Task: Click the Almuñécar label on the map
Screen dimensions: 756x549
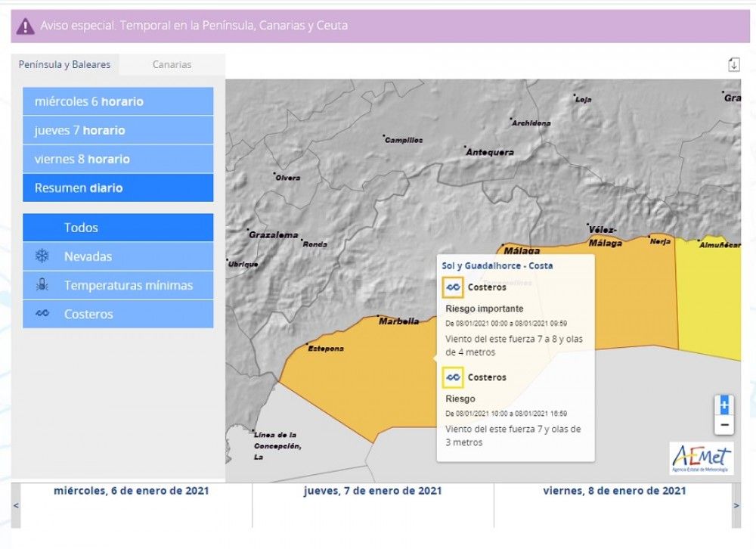Action: 720,245
